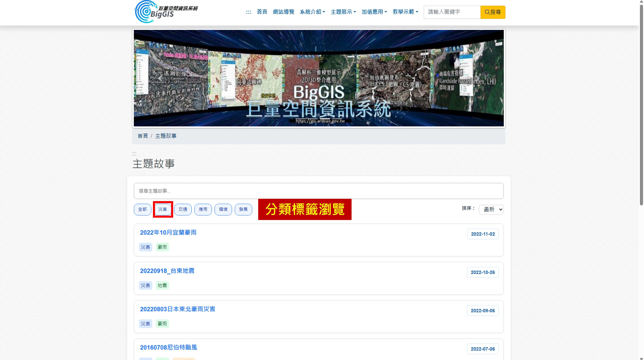Toggle the 交通 category filter tag

click(183, 209)
